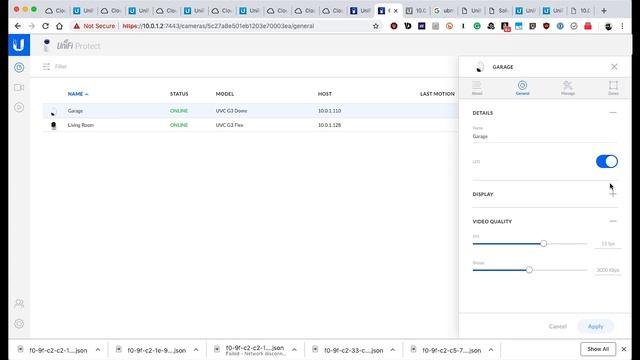Collapse the Details section
Screen dimensions: 640x360
pyautogui.click(x=613, y=113)
